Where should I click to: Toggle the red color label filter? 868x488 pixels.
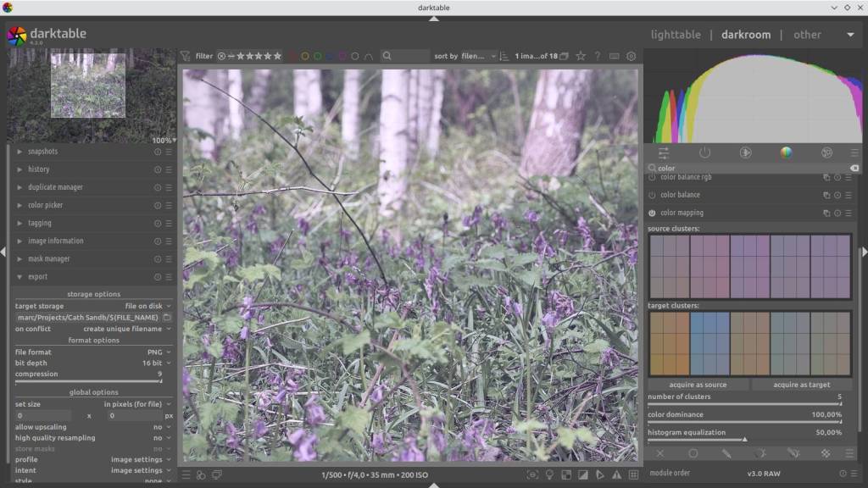pos(292,56)
